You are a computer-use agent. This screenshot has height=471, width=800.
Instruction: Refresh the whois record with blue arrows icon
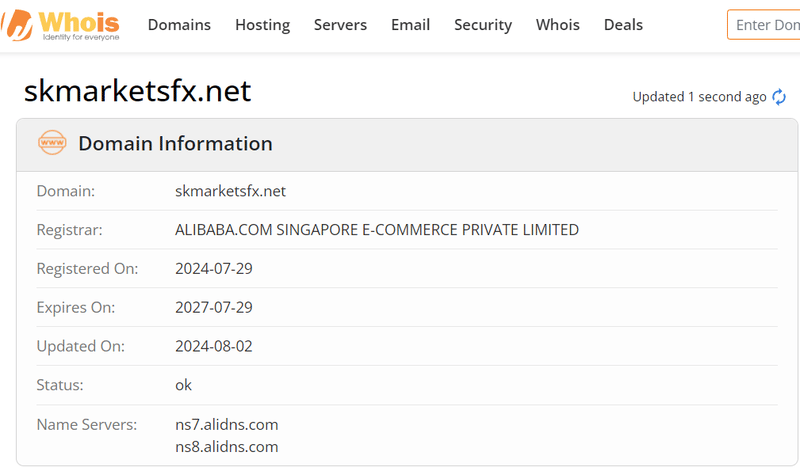pos(779,96)
